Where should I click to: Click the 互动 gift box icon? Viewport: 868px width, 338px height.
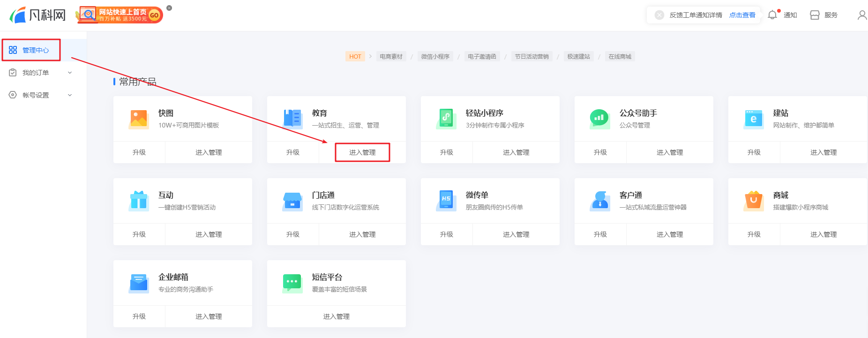pyautogui.click(x=139, y=201)
